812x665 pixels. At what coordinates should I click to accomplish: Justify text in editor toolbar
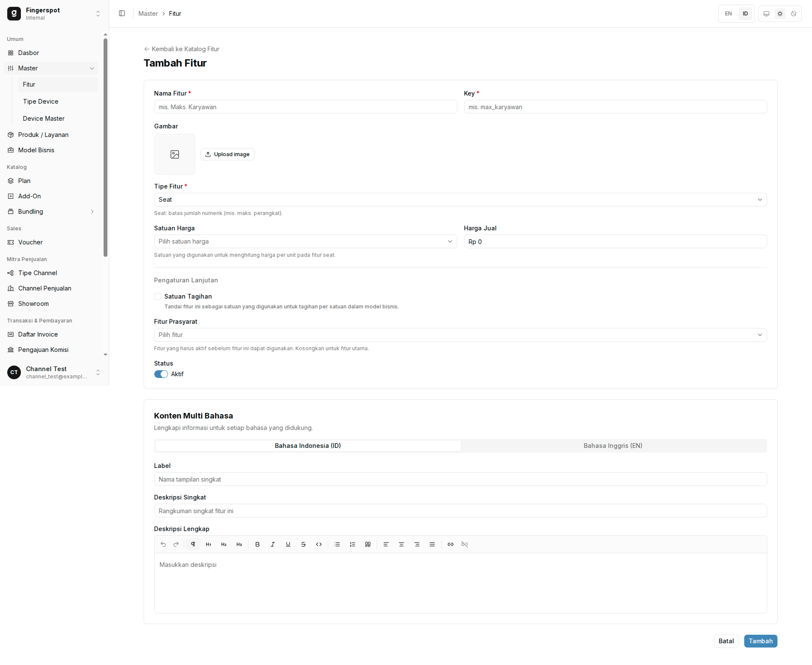432,544
